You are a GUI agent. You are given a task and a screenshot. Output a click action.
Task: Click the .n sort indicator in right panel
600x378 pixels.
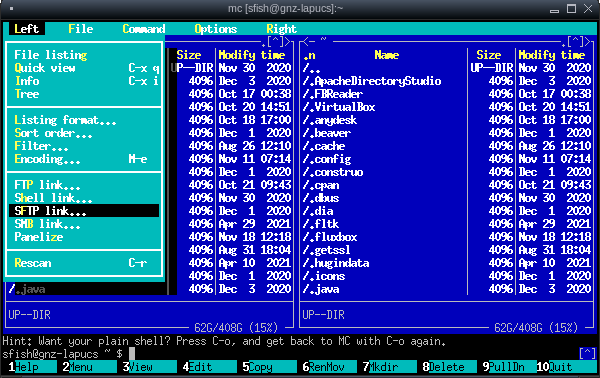(x=309, y=56)
